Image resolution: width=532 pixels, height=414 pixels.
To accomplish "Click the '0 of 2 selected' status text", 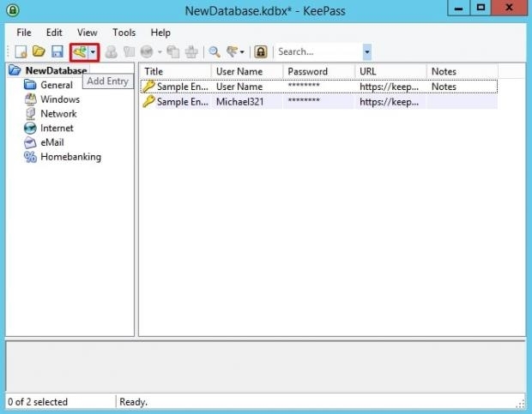I will (x=38, y=402).
